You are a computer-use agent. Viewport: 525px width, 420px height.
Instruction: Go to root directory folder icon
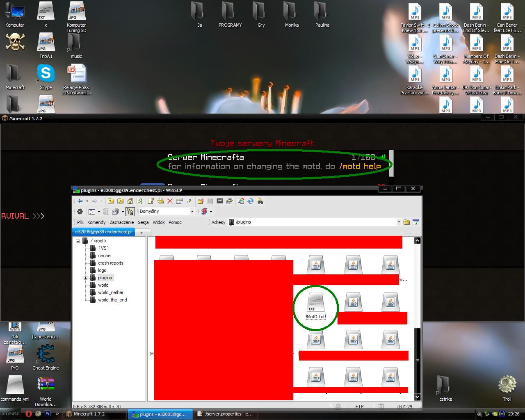[120, 201]
